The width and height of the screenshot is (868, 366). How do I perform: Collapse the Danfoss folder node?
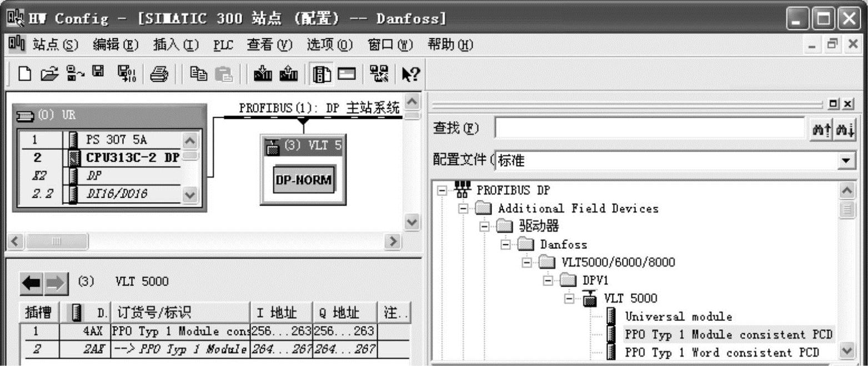click(505, 245)
